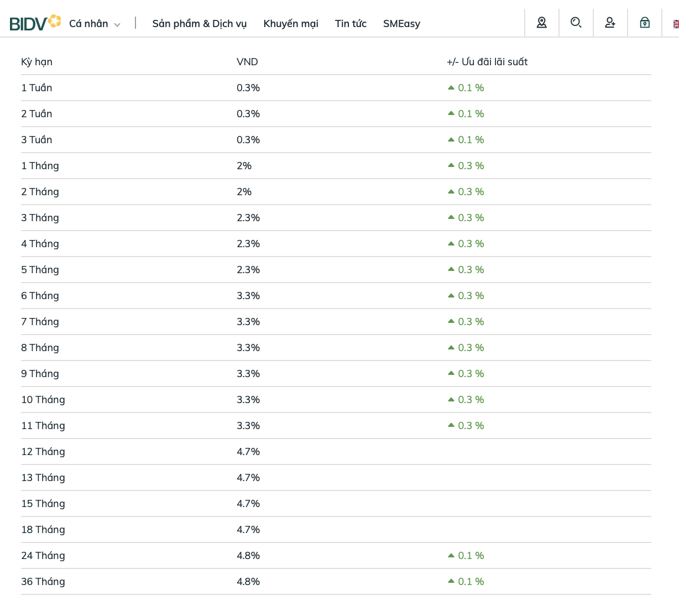Click the user account register icon
This screenshot has width=679, height=616.
tap(610, 23)
